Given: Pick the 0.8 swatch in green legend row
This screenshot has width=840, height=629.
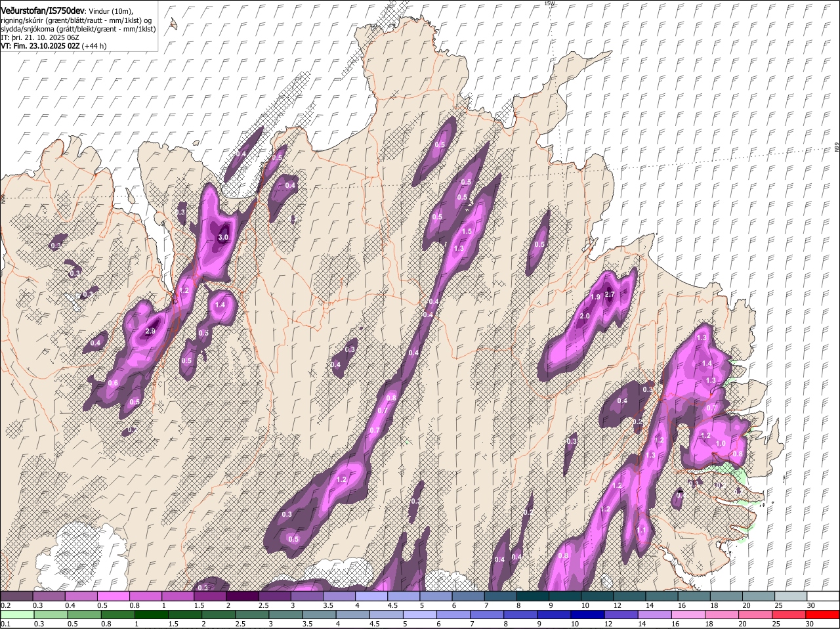Looking at the screenshot, I should click(x=117, y=615).
